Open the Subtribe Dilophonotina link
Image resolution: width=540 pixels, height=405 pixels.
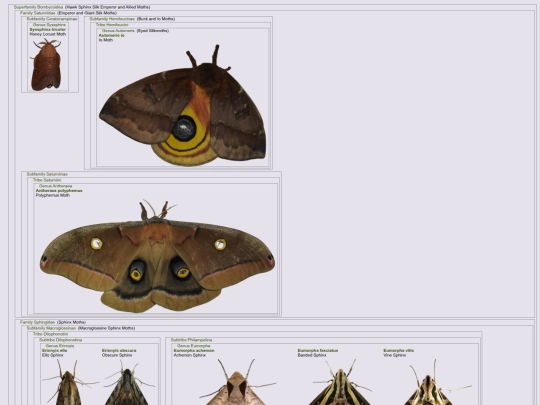[x=61, y=340]
